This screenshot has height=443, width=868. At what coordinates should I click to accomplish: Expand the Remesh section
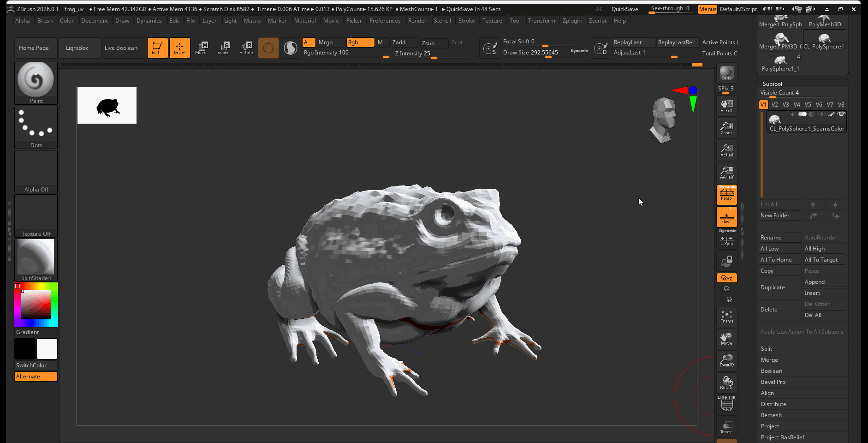click(771, 415)
